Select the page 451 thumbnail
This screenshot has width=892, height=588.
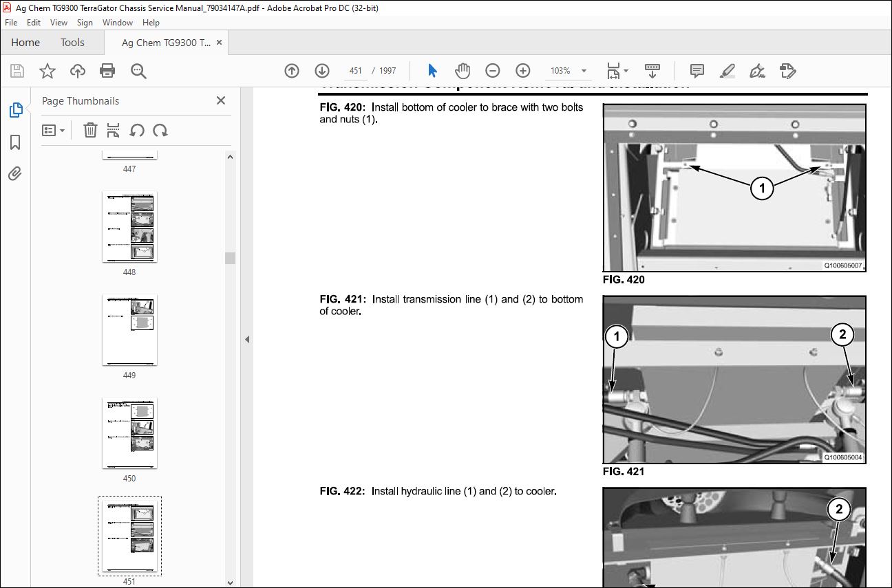click(129, 536)
